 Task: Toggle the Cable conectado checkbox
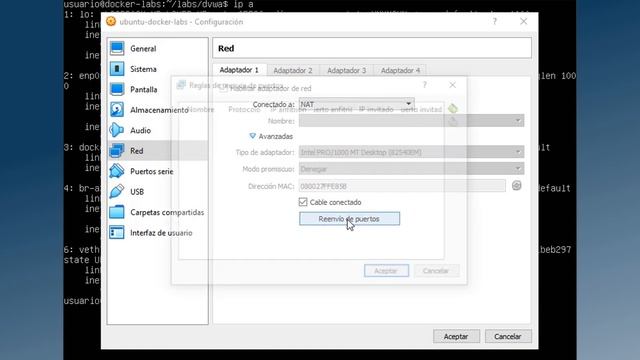[x=303, y=202]
